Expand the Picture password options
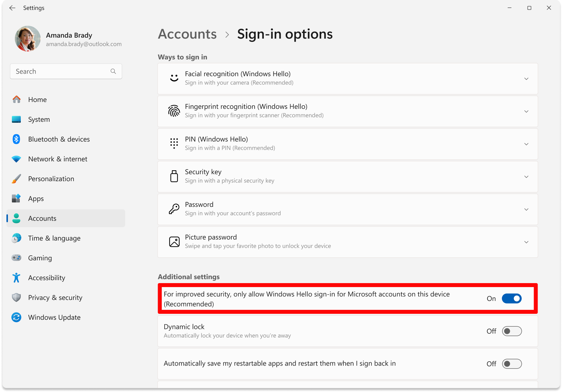This screenshot has height=392, width=562. (526, 242)
